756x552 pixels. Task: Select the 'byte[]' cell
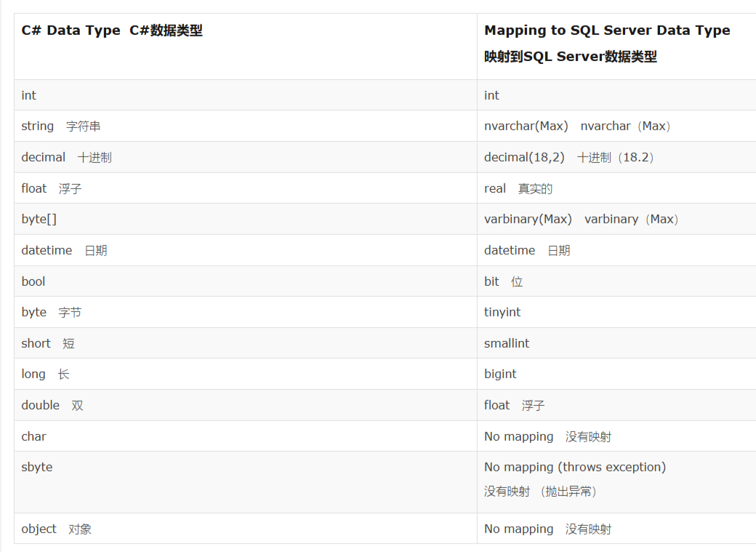[246, 219]
